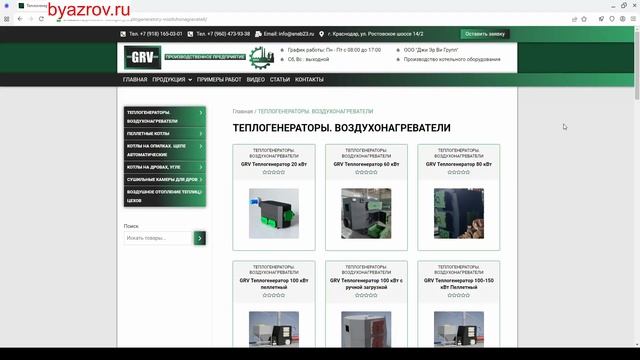The image size is (640, 360).
Task: Select the open browser tab
Action: (x=33, y=6)
